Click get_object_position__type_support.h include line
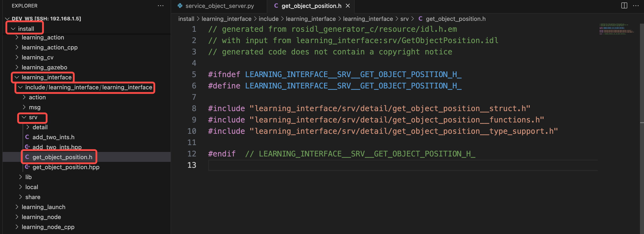 pyautogui.click(x=383, y=131)
